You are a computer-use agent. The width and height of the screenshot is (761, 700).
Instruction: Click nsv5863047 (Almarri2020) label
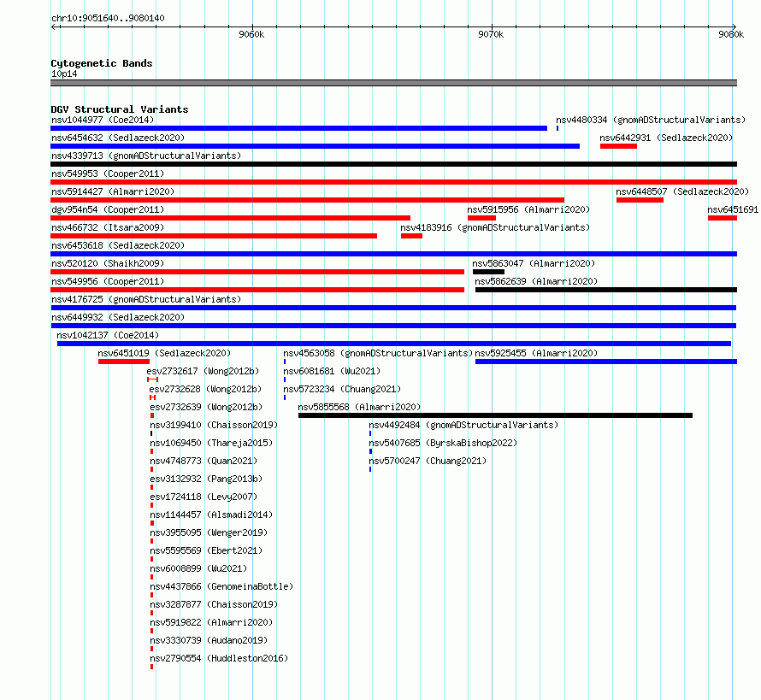[x=534, y=263]
